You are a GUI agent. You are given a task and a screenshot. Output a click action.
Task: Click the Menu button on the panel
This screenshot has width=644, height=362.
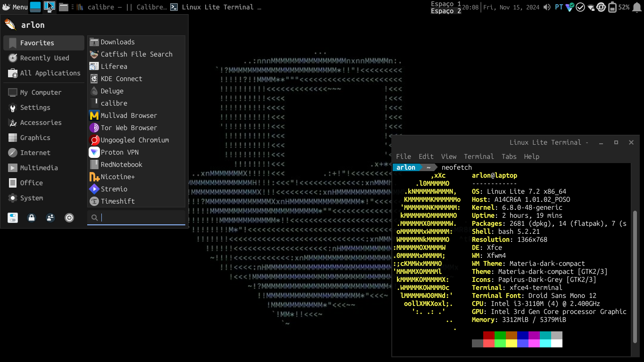pyautogui.click(x=15, y=7)
